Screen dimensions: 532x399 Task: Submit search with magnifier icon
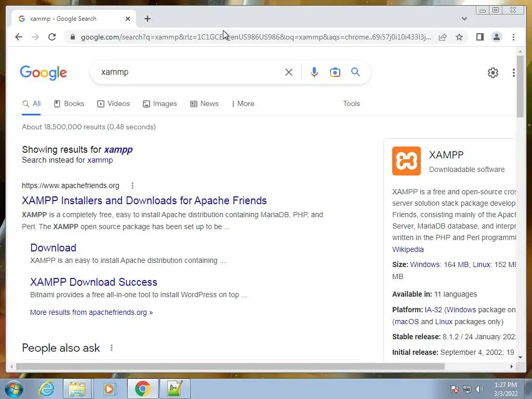[355, 72]
